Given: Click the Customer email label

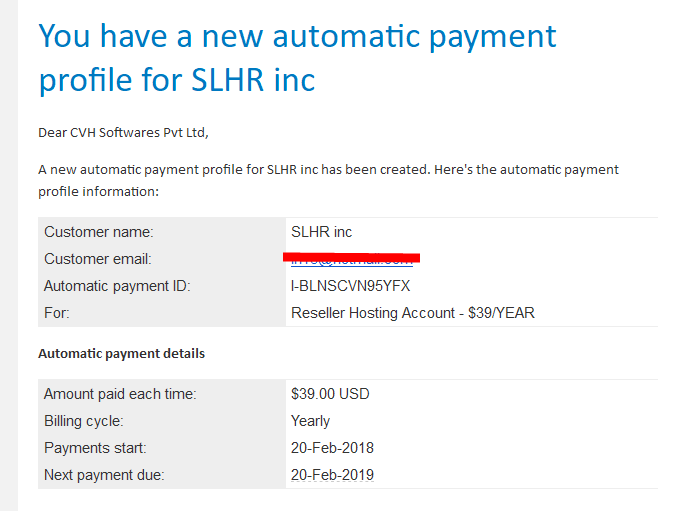Looking at the screenshot, I should coord(98,259).
